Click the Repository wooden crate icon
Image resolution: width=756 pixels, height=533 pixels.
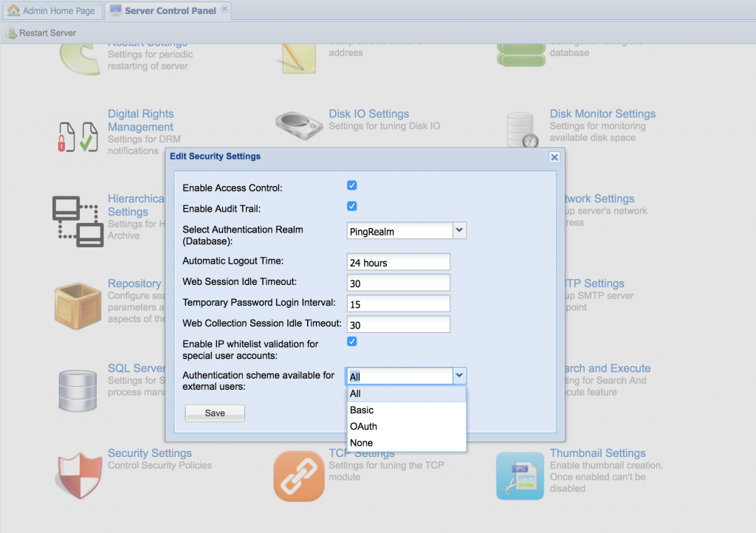click(78, 306)
